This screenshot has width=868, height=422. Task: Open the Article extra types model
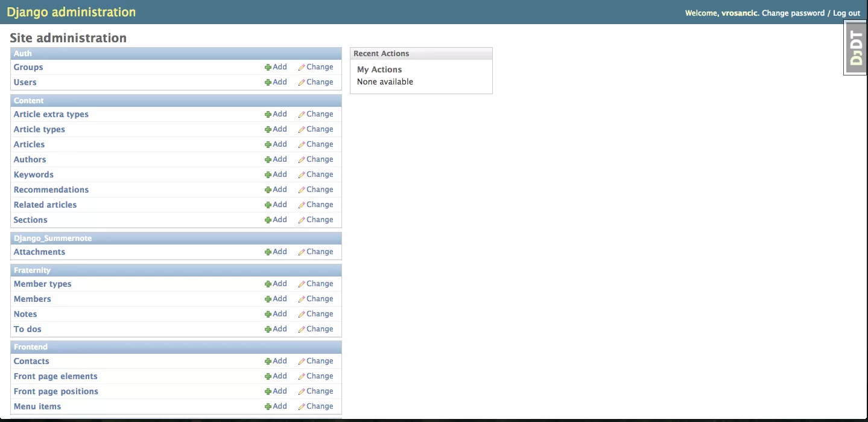click(51, 115)
